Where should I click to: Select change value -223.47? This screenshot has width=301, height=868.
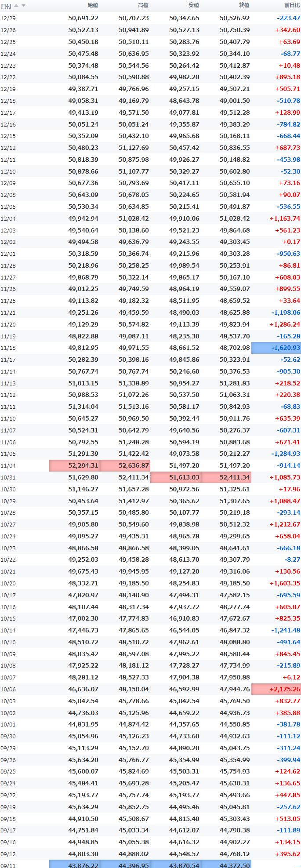pos(289,18)
